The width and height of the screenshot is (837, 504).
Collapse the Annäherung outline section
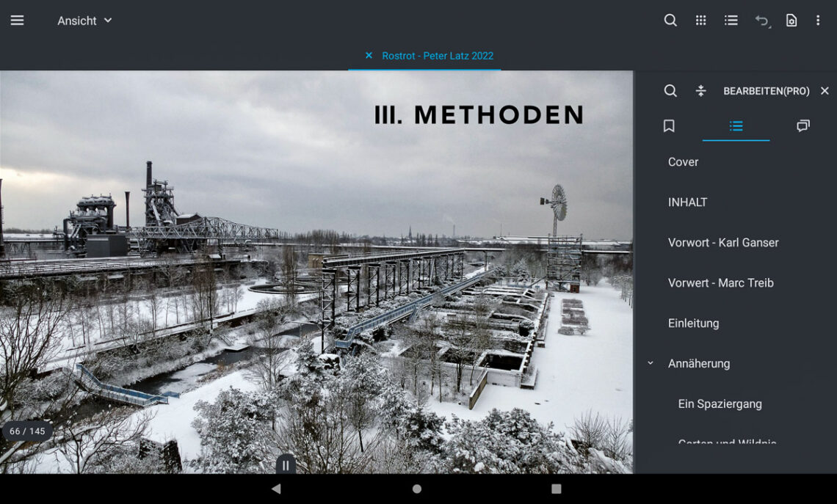click(651, 363)
